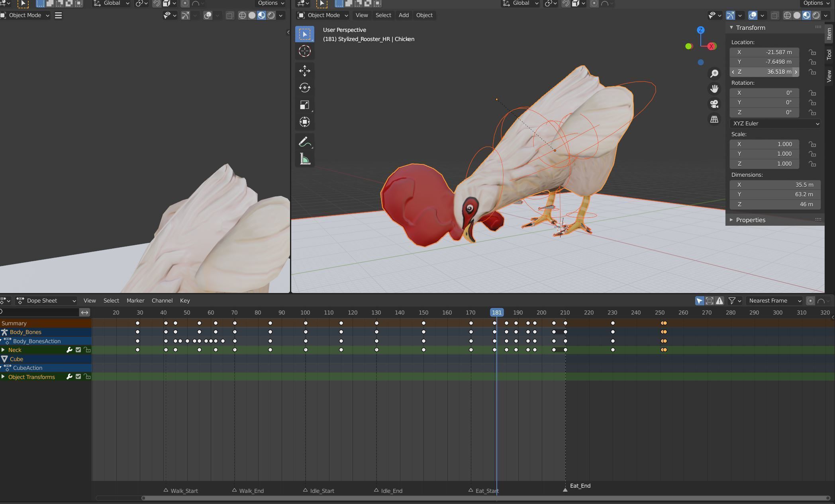Viewport: 835px width, 504px height.
Task: Choose the Move tool
Action: tap(305, 71)
